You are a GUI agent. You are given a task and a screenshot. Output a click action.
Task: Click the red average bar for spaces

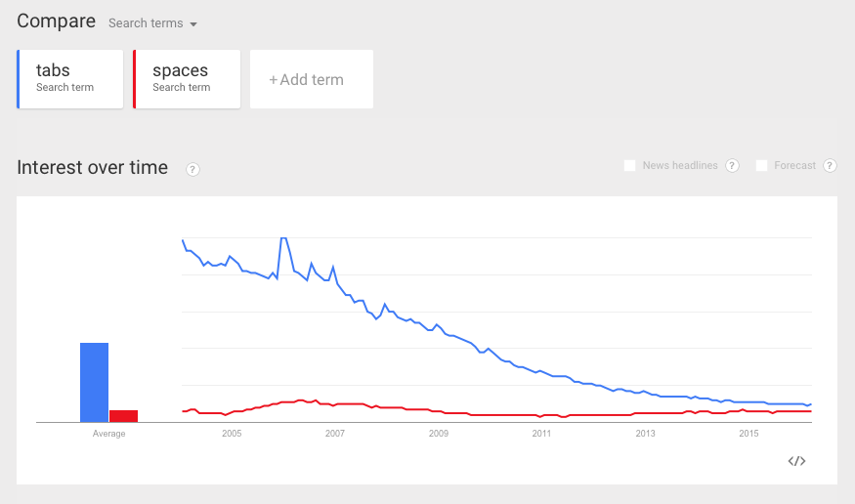point(123,415)
